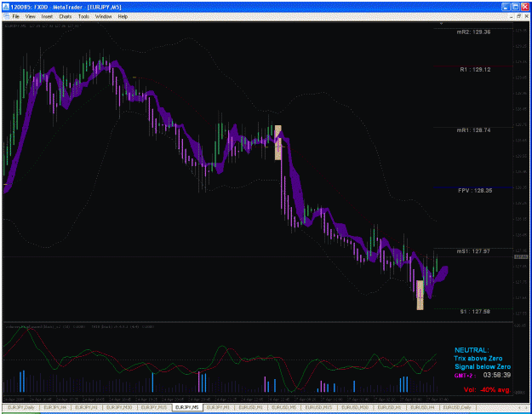Close the MetaTrader main window
This screenshot has width=532, height=414.
[525, 7]
